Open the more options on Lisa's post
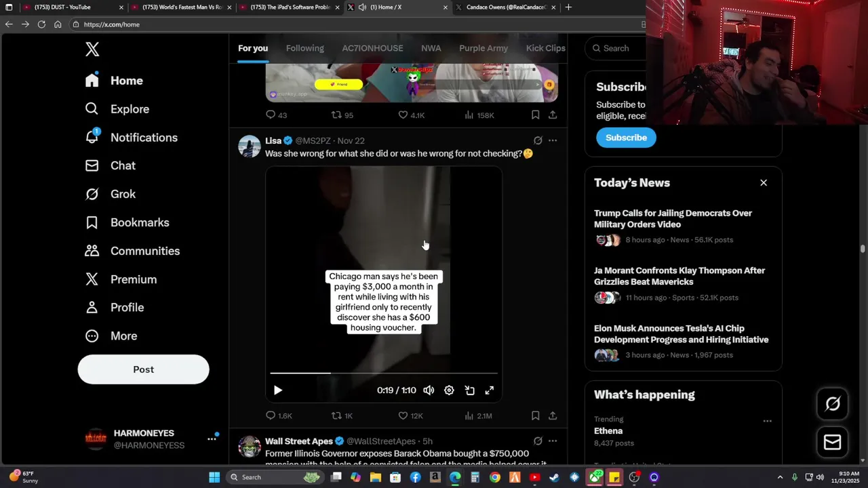The width and height of the screenshot is (868, 488). [553, 140]
